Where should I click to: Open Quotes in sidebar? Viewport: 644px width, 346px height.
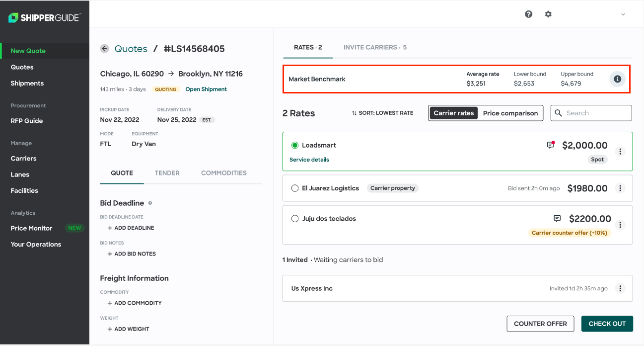tap(22, 67)
